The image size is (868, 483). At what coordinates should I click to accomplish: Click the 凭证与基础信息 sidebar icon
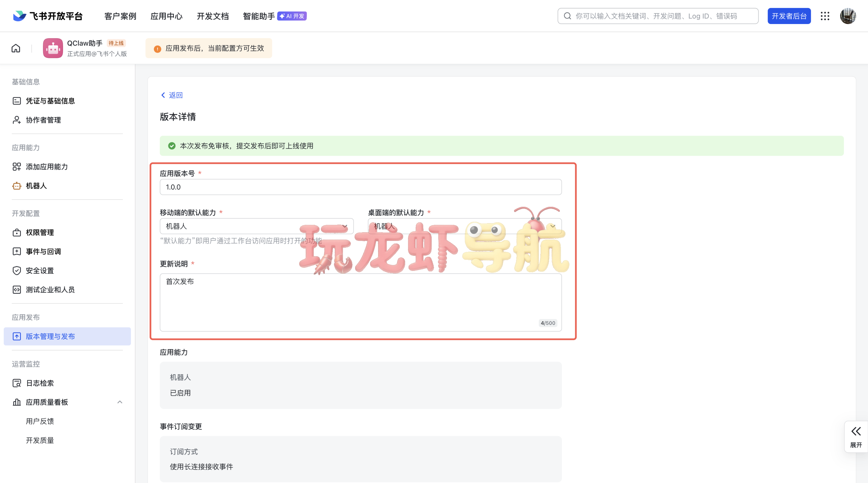point(16,101)
